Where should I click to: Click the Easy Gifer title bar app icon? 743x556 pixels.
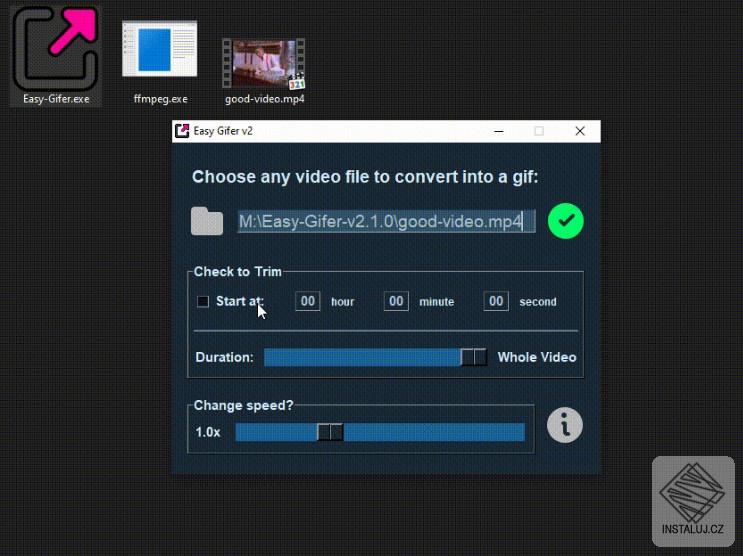182,131
